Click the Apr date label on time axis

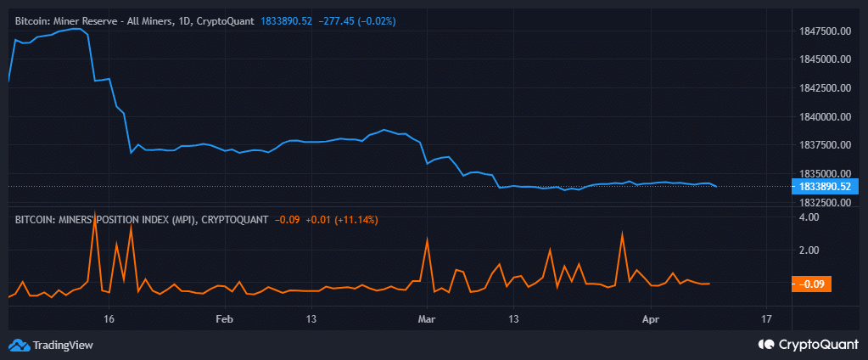(650, 319)
